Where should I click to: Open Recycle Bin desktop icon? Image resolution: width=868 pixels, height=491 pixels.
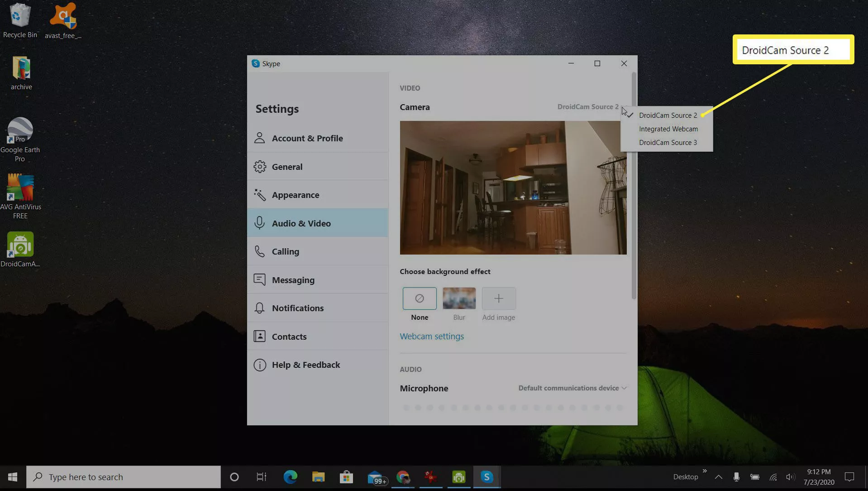20,21
